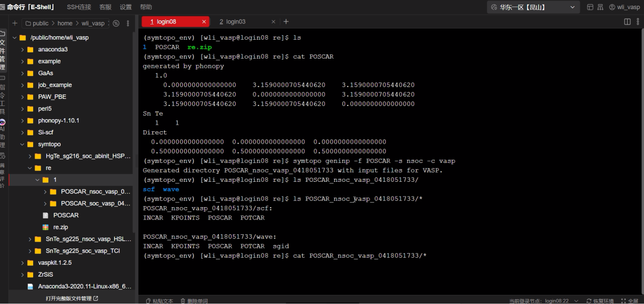Screen dimensions: 644x304
Task: Open 满意评价 sidebar panel
Action: point(3,171)
